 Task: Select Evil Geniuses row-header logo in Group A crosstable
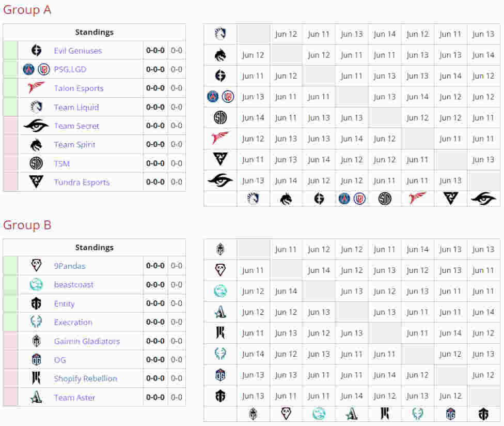(220, 76)
